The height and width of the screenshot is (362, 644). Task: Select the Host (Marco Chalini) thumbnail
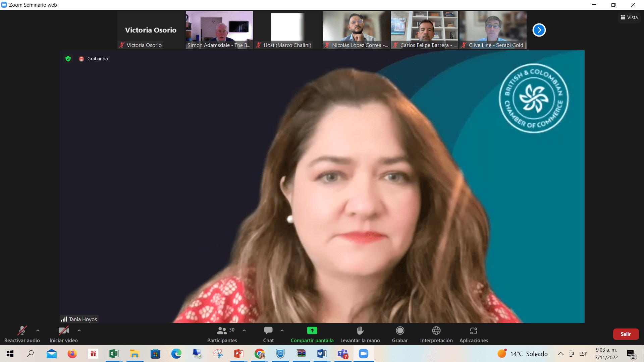(288, 30)
